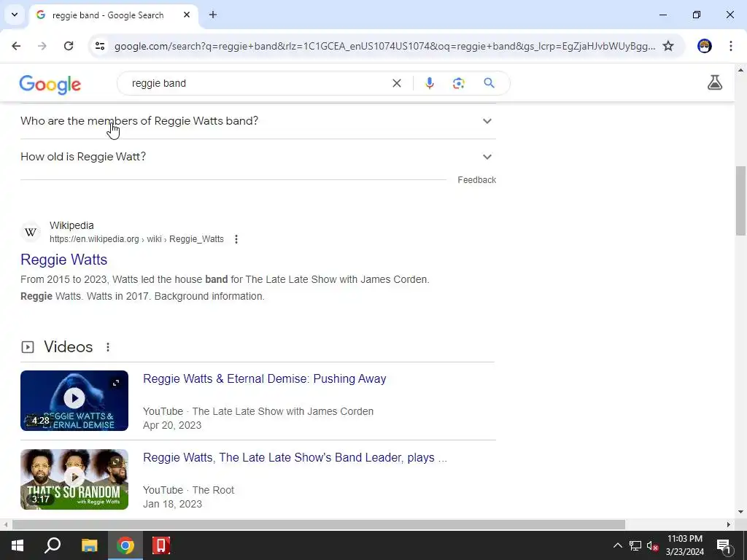
Task: Click the horizontal scrollbar thumb
Action: [318, 525]
